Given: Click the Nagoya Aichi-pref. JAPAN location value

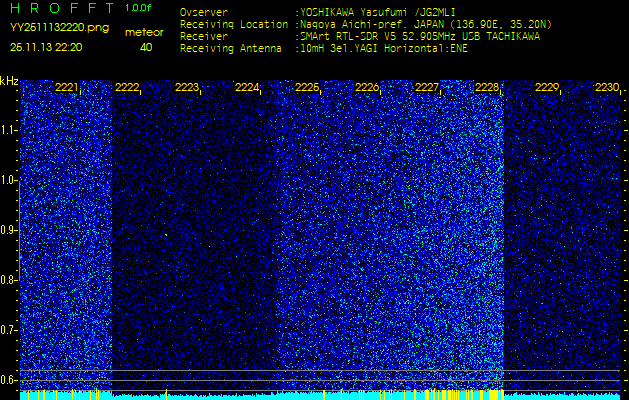Looking at the screenshot, I should pyautogui.click(x=426, y=24).
